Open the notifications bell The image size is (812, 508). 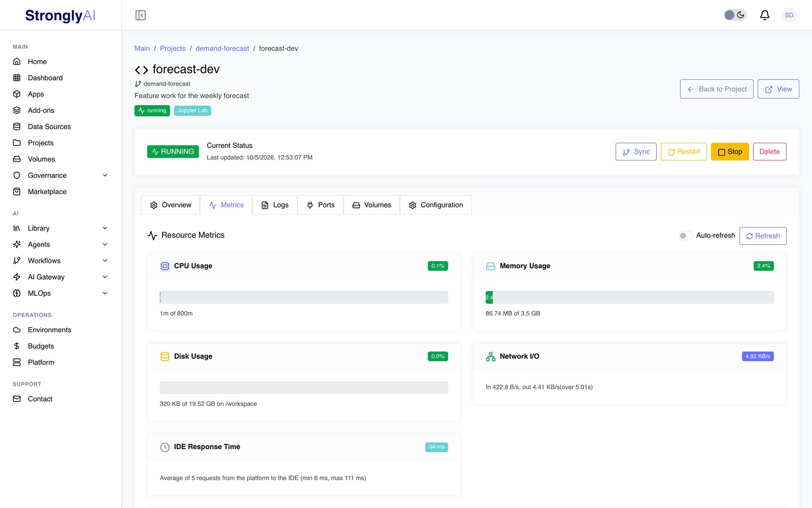point(764,15)
